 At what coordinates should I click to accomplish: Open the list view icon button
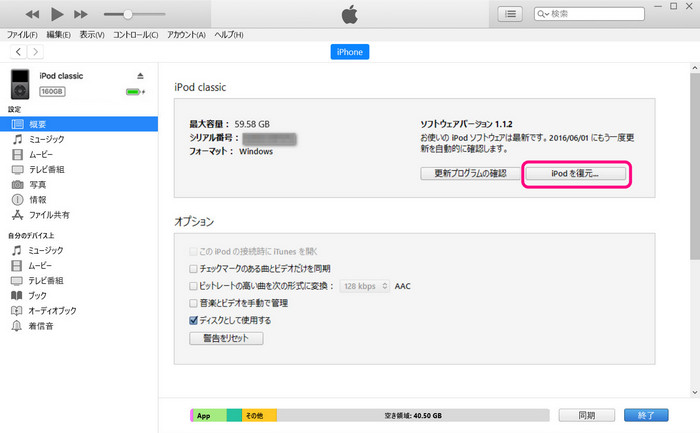coord(510,14)
